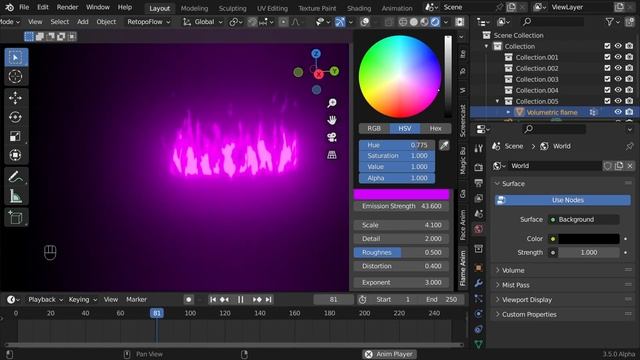The image size is (640, 360).
Task: Switch to the Shading workspace tab
Action: click(359, 8)
